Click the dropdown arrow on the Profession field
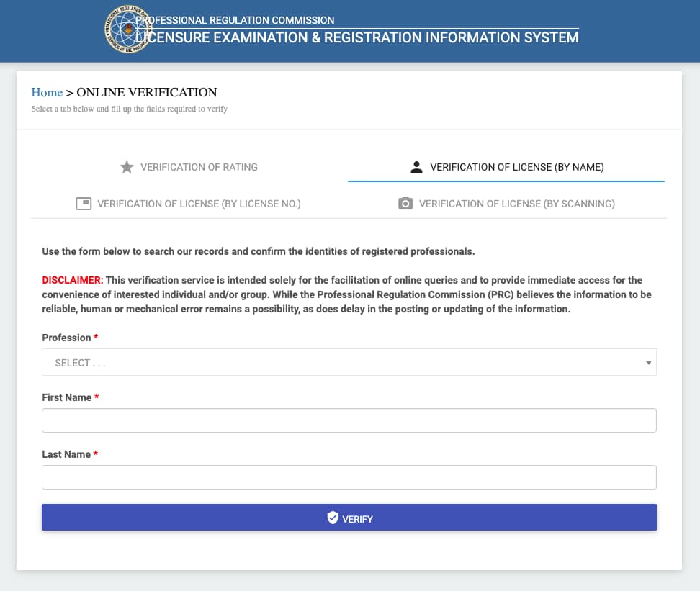This screenshot has height=591, width=700. pyautogui.click(x=647, y=362)
